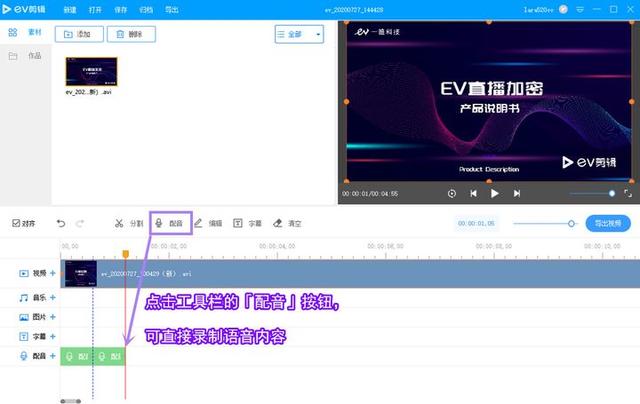Click the 归档 menu item

146,9
